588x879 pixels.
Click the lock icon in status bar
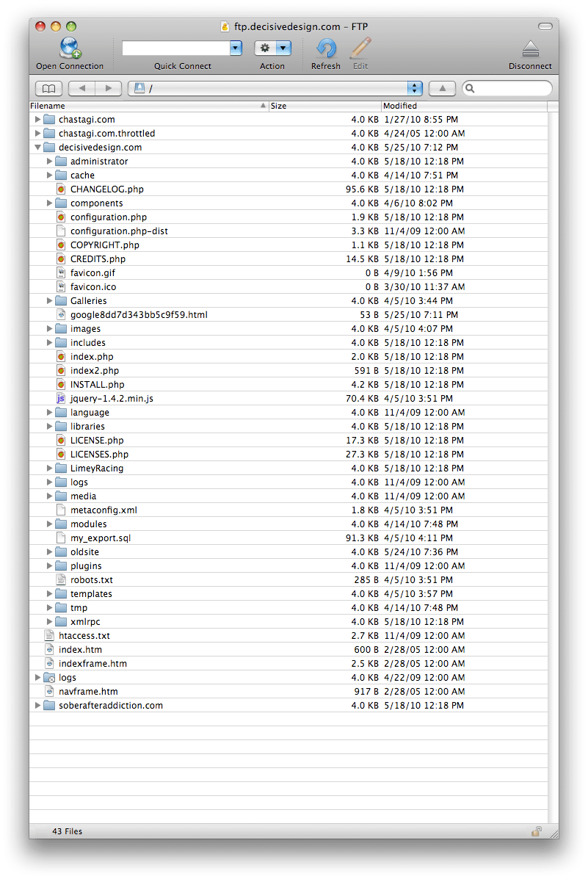click(537, 831)
